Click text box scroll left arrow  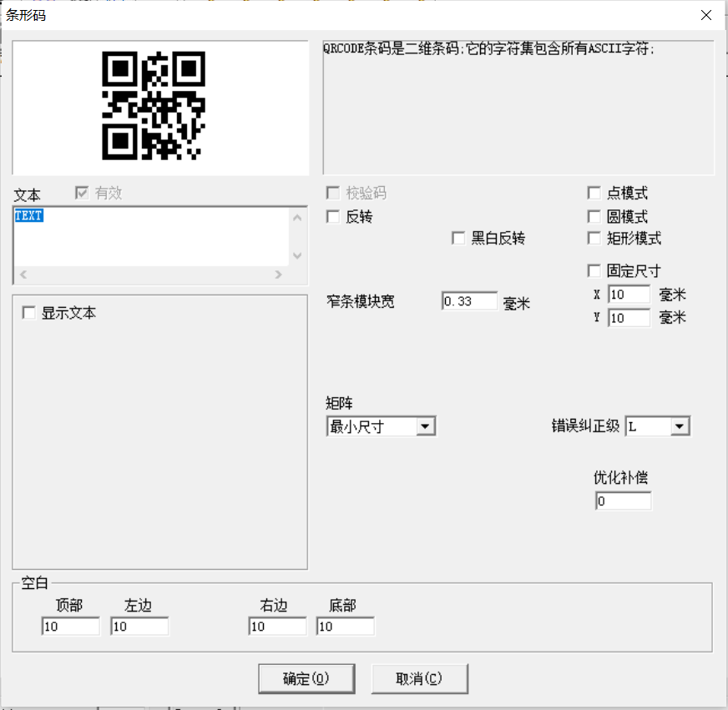(x=23, y=274)
